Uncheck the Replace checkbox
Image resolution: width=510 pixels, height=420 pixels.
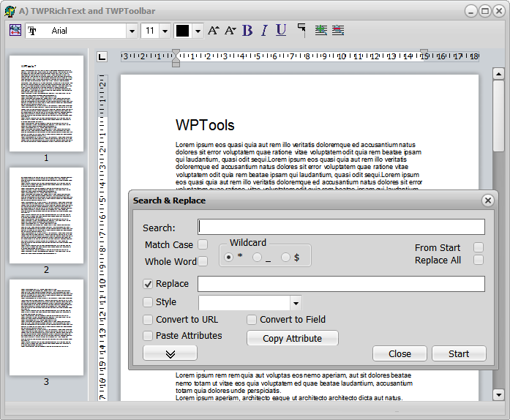pyautogui.click(x=148, y=284)
